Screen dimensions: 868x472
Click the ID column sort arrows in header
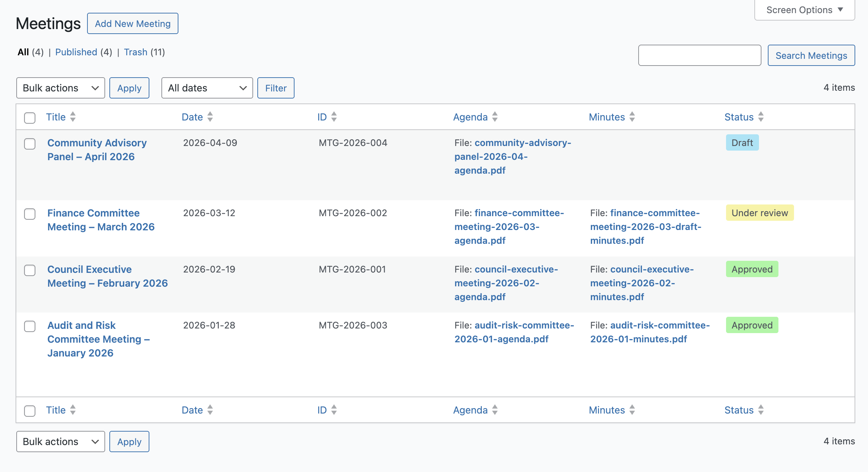[334, 117]
